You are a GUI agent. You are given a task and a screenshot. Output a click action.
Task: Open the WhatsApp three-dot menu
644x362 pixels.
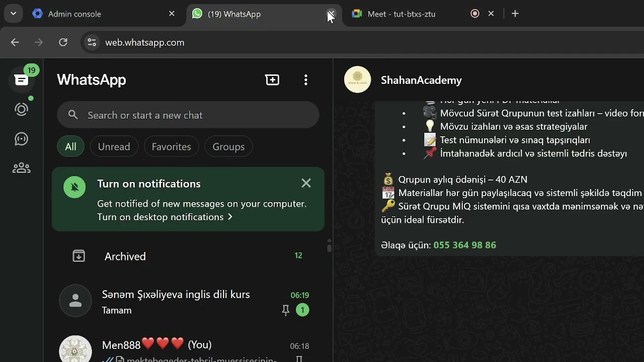click(306, 80)
